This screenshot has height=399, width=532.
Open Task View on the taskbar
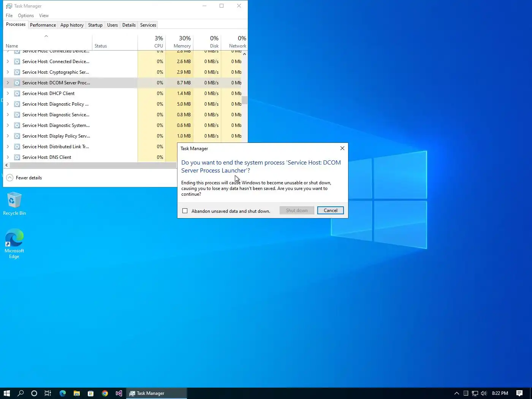[x=48, y=393]
